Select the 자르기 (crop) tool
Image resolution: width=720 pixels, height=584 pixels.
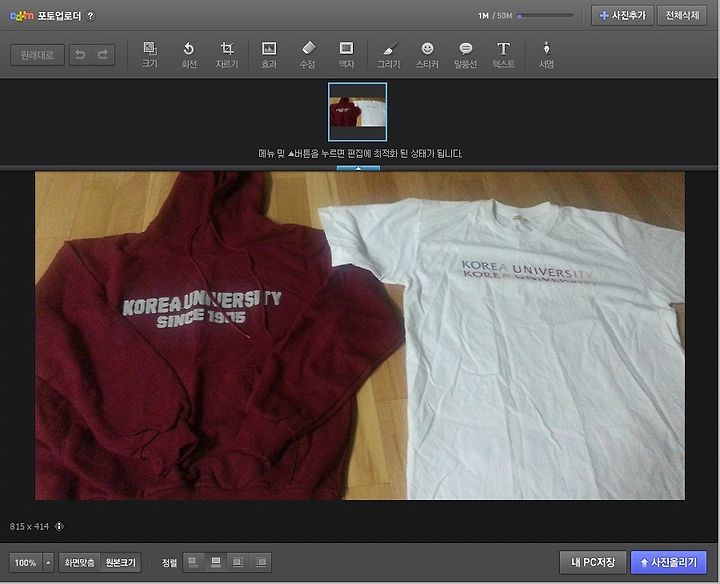pyautogui.click(x=227, y=55)
